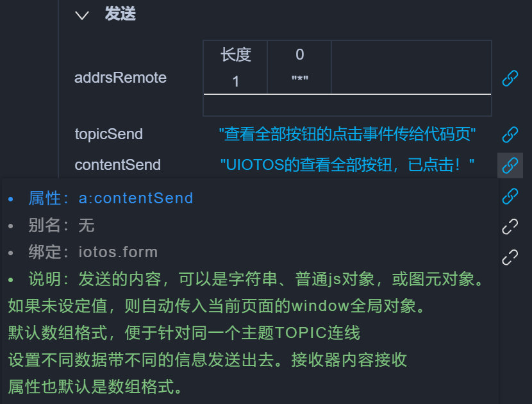The height and width of the screenshot is (404, 532).
Task: Edit the array length value 1
Action: (x=235, y=81)
